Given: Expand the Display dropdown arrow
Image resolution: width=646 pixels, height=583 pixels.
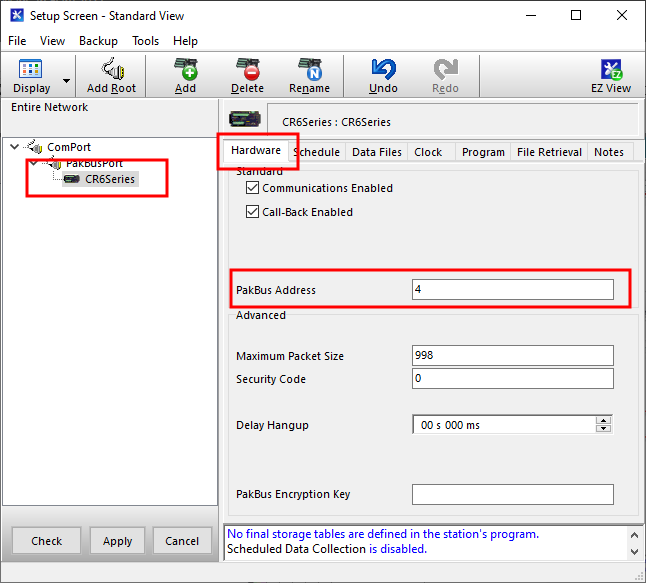Looking at the screenshot, I should [66, 80].
